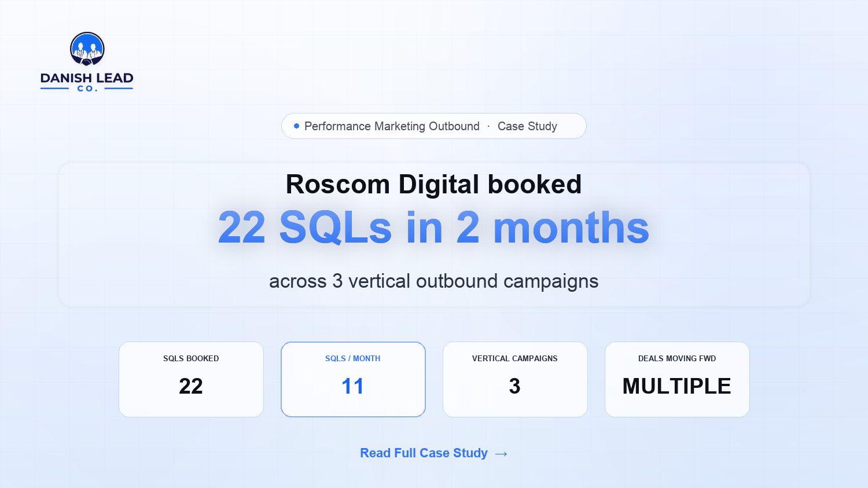This screenshot has width=868, height=488.
Task: Click the MULTIPLE value text
Action: point(677,386)
